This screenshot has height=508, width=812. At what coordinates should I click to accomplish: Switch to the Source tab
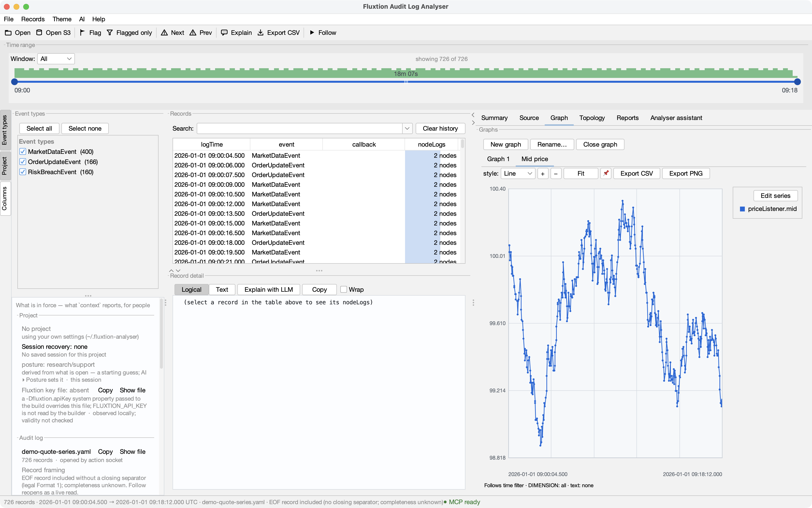(x=529, y=118)
